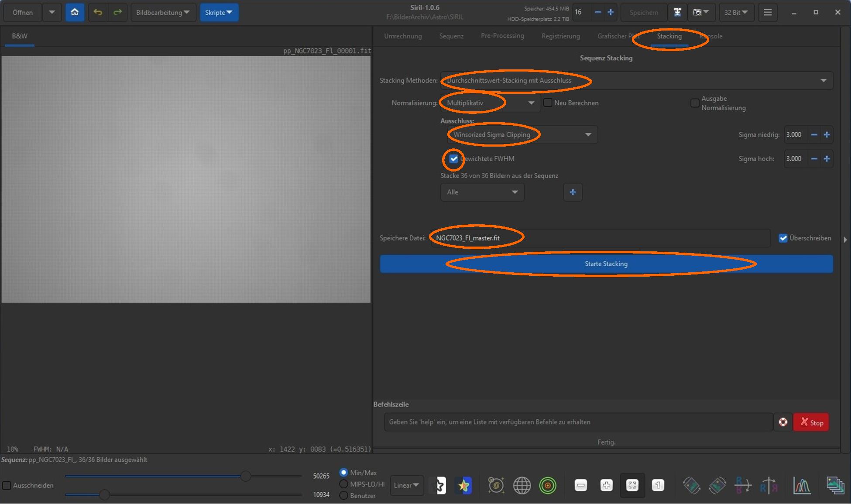
Task: Open the Skripte menu
Action: pos(219,12)
